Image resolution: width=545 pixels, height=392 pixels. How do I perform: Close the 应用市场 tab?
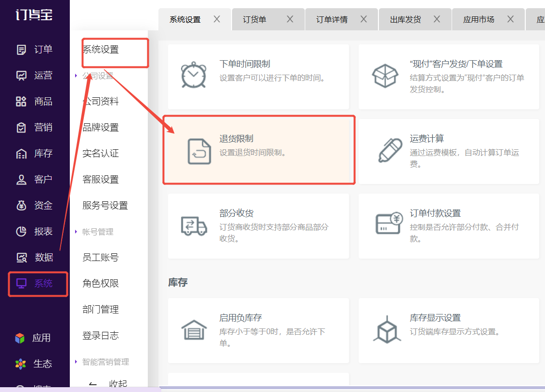click(510, 19)
